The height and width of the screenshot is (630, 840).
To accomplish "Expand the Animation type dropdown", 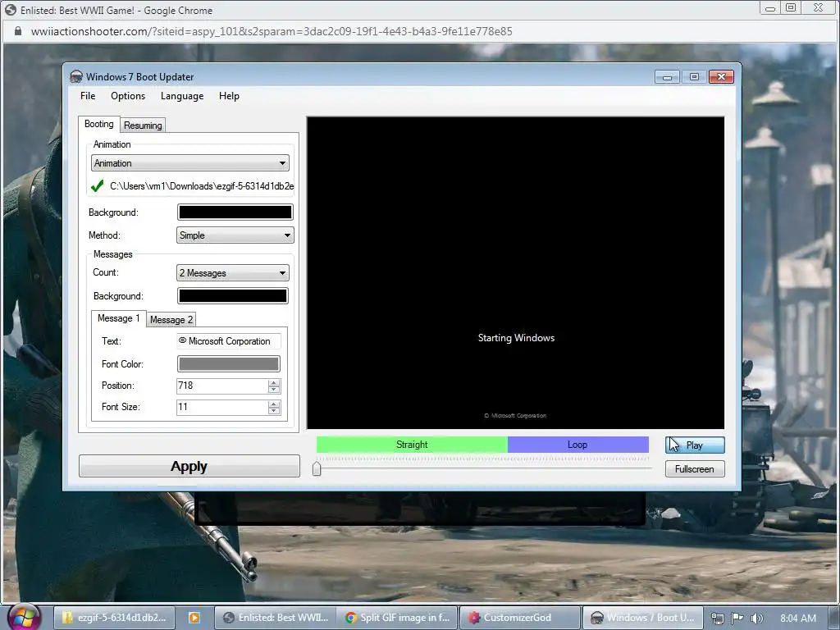I will 190,163.
